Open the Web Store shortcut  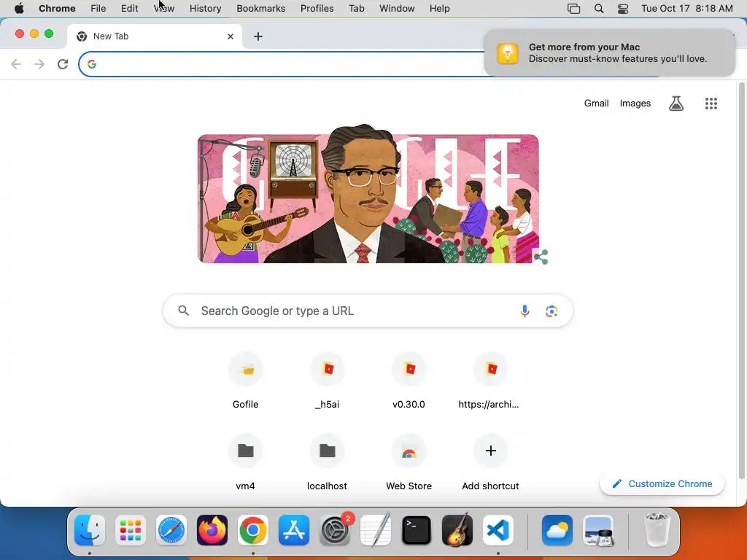409,462
